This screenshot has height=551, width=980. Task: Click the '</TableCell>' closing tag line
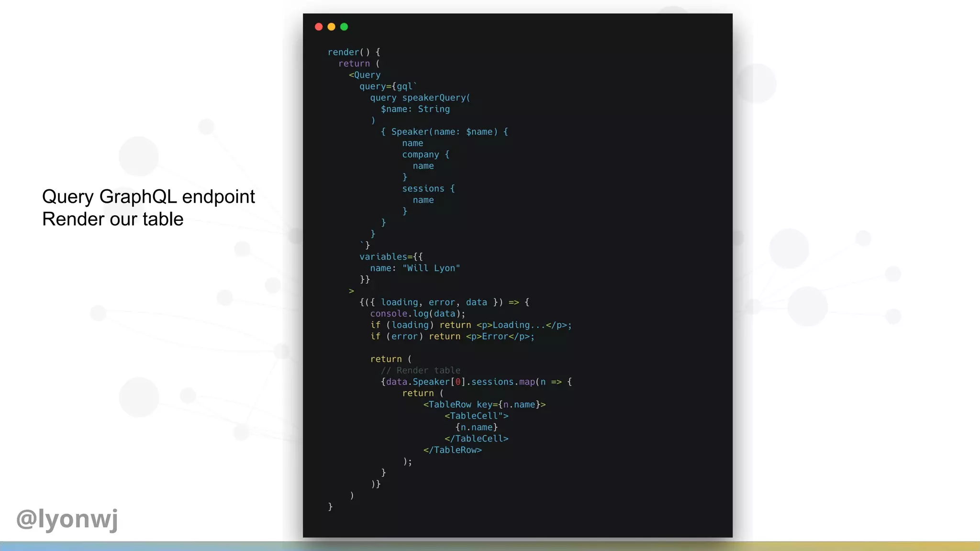(477, 439)
